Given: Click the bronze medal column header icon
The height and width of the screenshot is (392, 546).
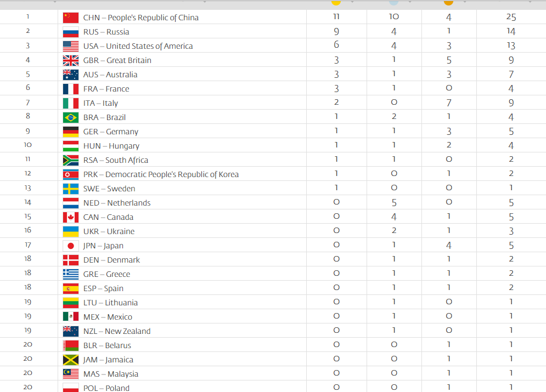Looking at the screenshot, I should pos(448,2).
